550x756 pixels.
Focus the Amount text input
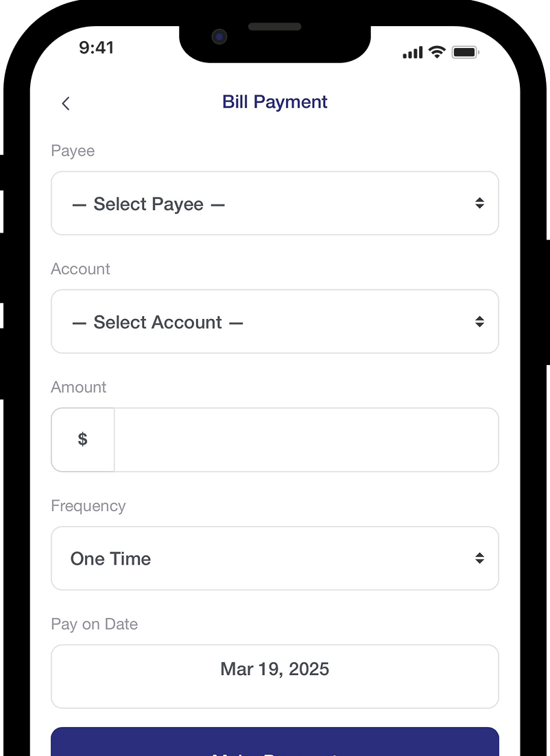pyautogui.click(x=306, y=440)
